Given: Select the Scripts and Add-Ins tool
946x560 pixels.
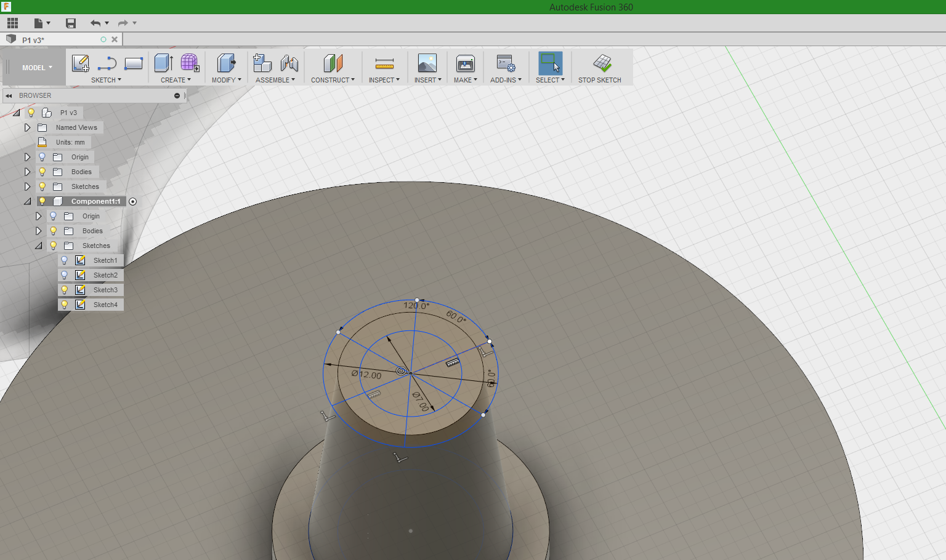Looking at the screenshot, I should click(x=506, y=63).
